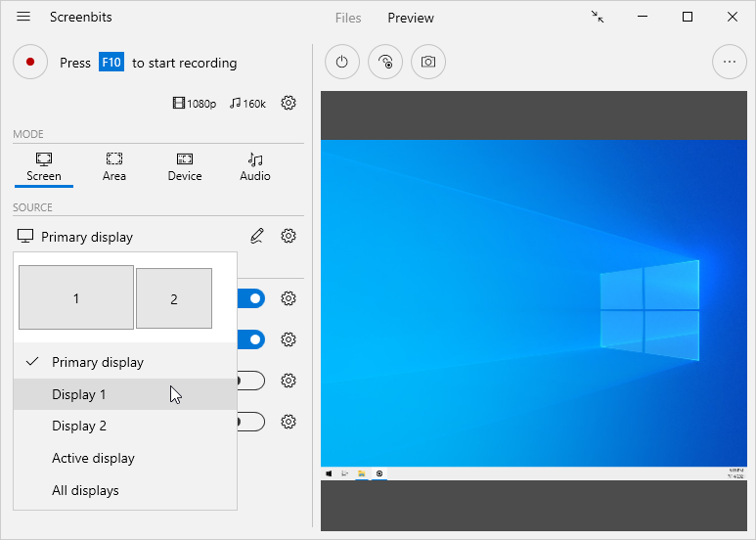Select monitor 1 thumbnail
Screen dimensions: 756x540
(x=76, y=297)
